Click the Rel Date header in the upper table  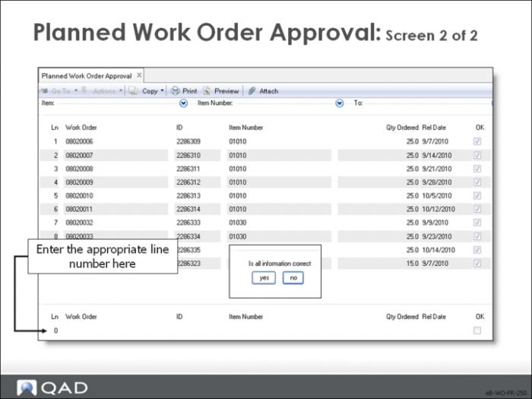pos(434,128)
